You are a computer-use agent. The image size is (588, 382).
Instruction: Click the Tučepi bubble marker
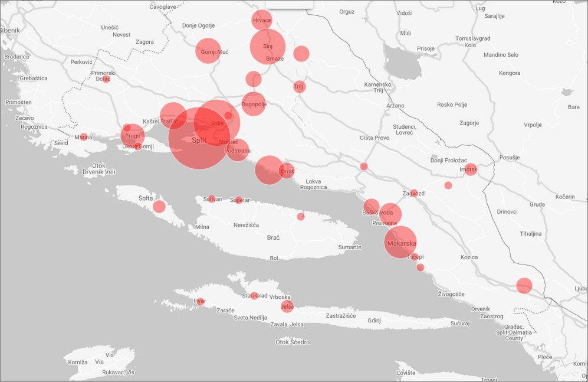(x=415, y=257)
